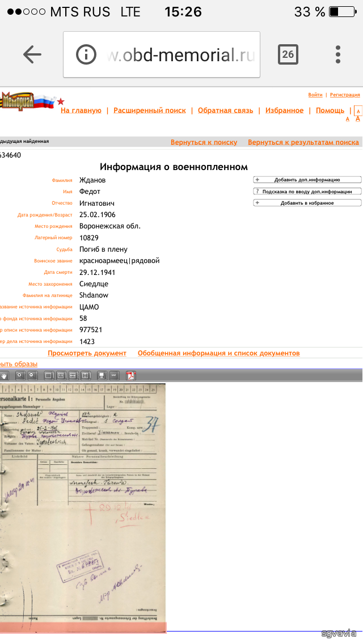
Task: Select Latin surname Shdanow
Action: [x=94, y=295]
